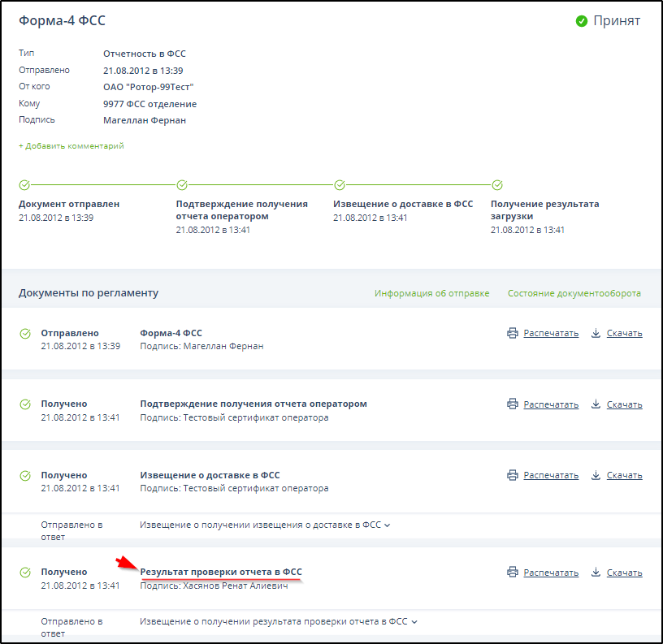Click the Добавить комментарий link
The width and height of the screenshot is (663, 644).
71,146
